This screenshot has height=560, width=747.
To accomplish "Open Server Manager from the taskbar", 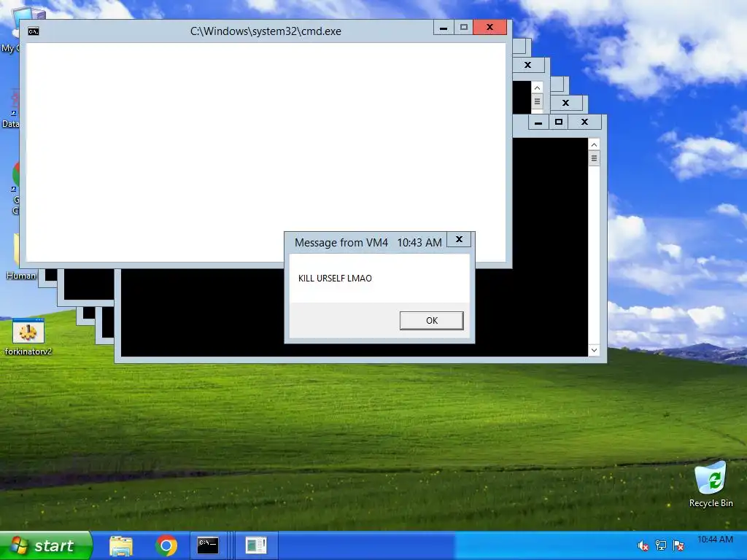I will [256, 545].
